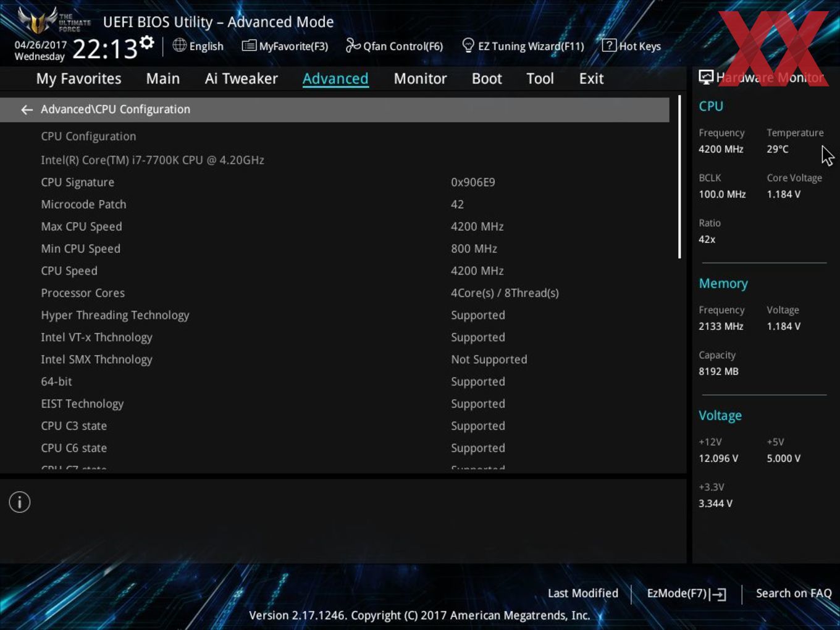
Task: Click the Voltage heading in Hardware Monitor
Action: [x=720, y=416]
